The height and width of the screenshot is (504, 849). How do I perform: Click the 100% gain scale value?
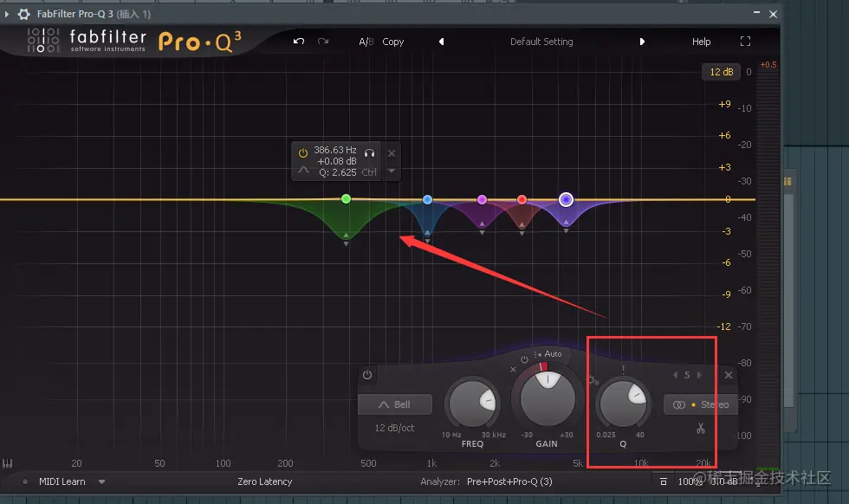pos(690,481)
